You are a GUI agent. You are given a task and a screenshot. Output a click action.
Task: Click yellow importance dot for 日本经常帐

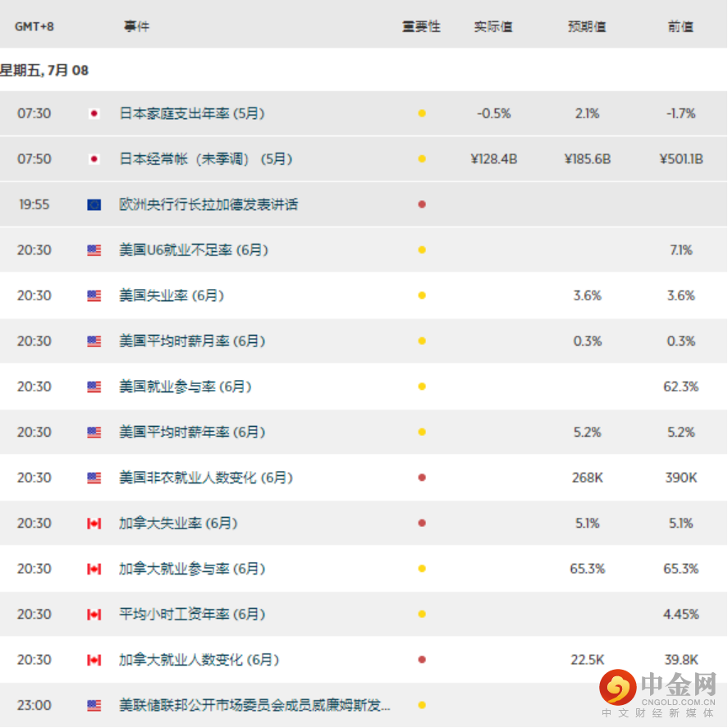pyautogui.click(x=422, y=158)
